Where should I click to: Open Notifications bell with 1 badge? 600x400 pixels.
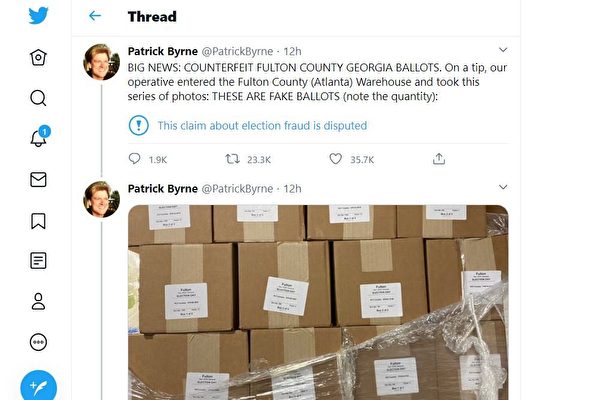[40, 137]
